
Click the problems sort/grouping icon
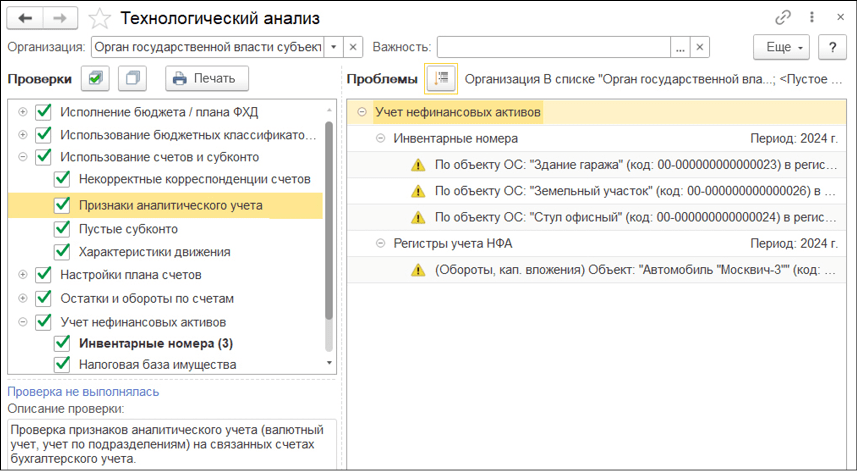coord(440,78)
